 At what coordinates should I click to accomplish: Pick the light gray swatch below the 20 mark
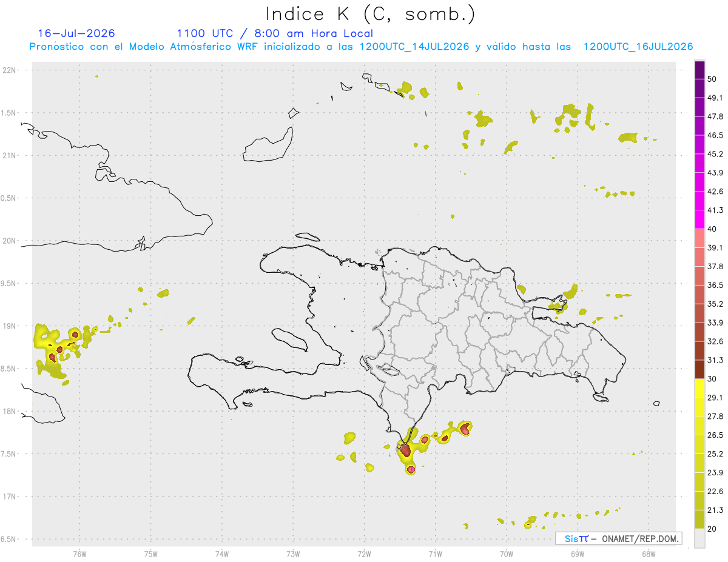pos(700,538)
